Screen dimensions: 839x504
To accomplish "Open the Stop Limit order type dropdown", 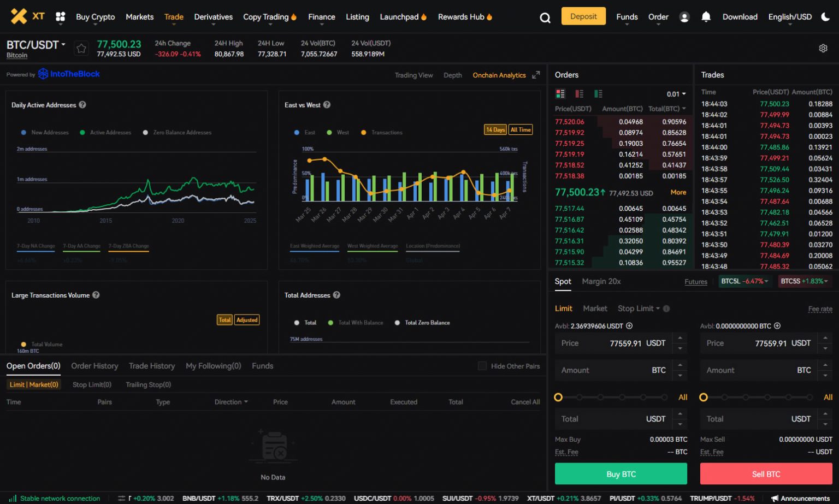I will tap(639, 309).
